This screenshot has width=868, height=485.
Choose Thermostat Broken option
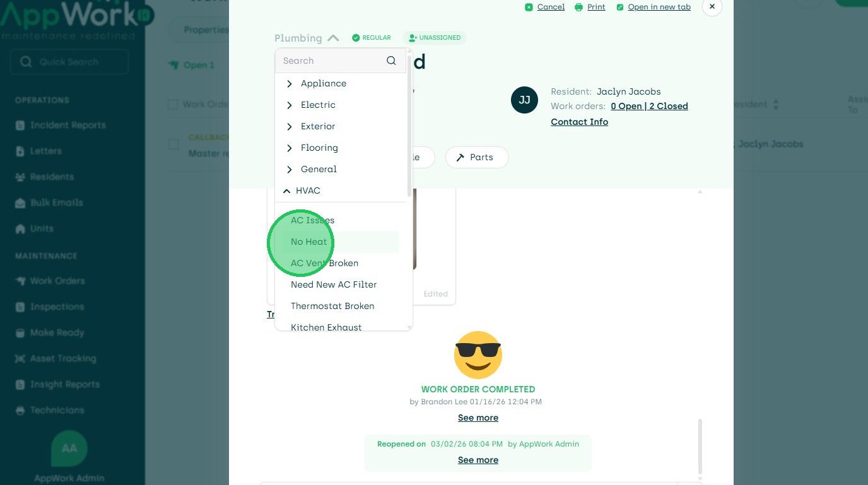(x=332, y=306)
